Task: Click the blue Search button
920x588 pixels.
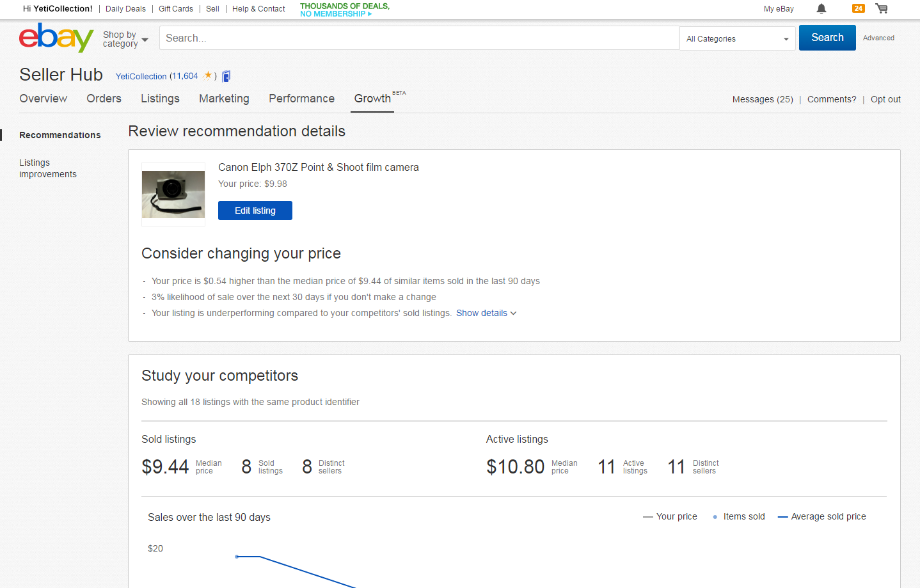Action: [x=827, y=38]
